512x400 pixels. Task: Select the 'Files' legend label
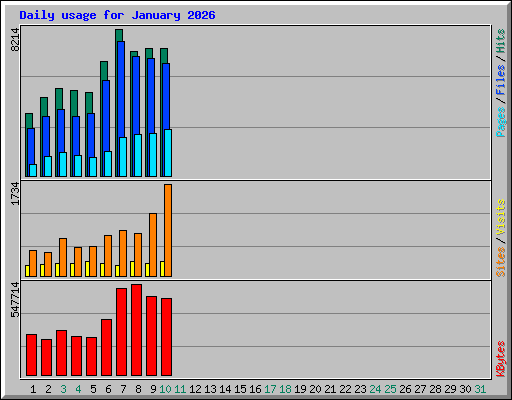click(500, 80)
